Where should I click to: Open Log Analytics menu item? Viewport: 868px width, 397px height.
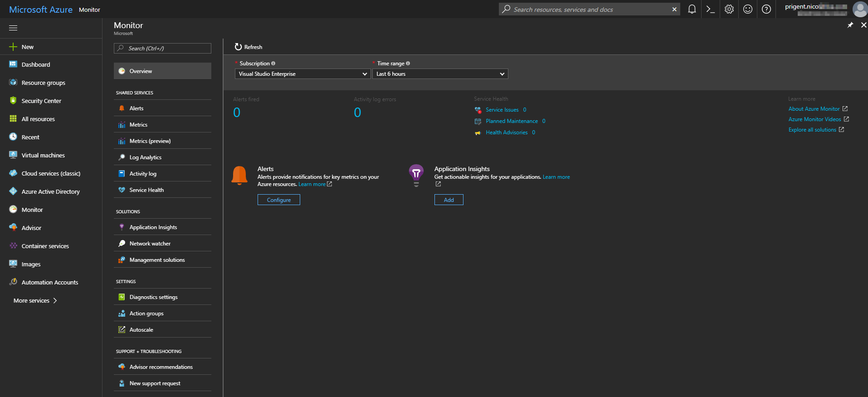tap(162, 157)
